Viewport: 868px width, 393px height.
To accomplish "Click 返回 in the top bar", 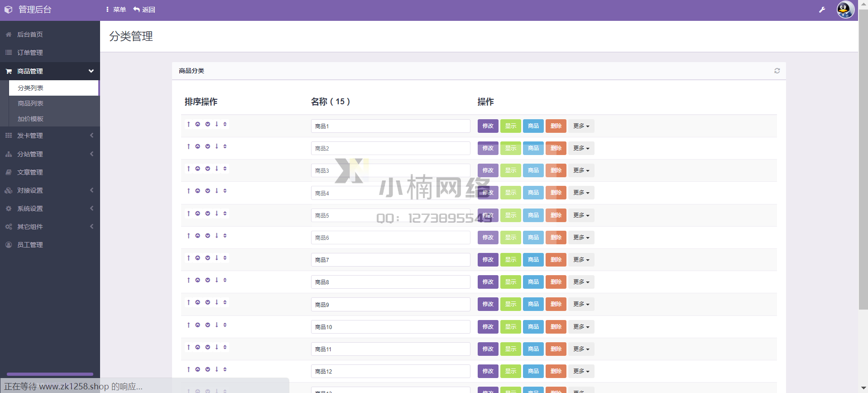I will point(144,10).
